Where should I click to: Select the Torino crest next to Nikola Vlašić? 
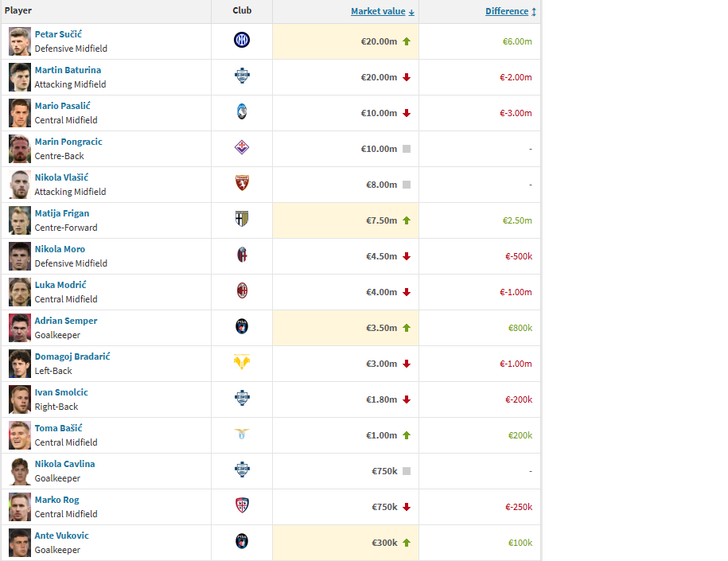point(242,184)
